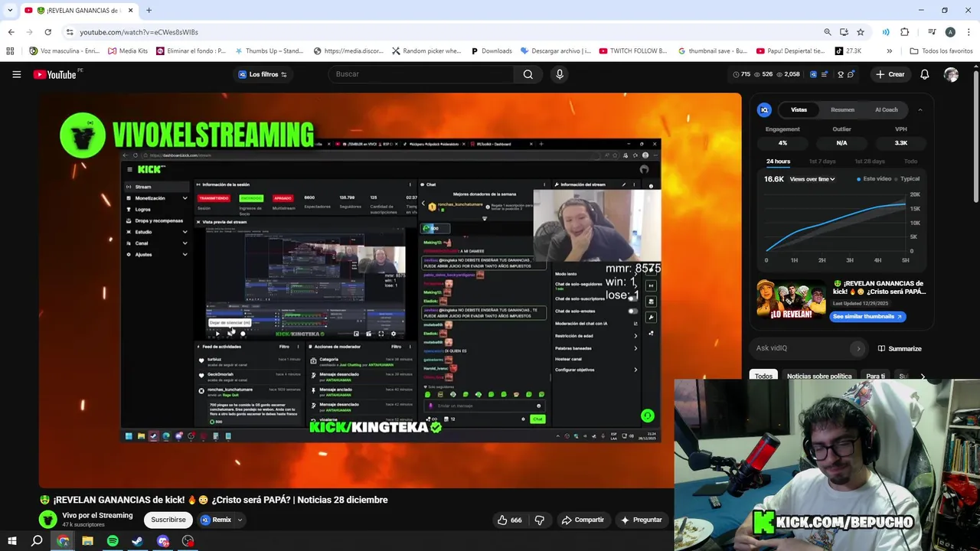Bookmark this page with star icon

click(x=861, y=32)
